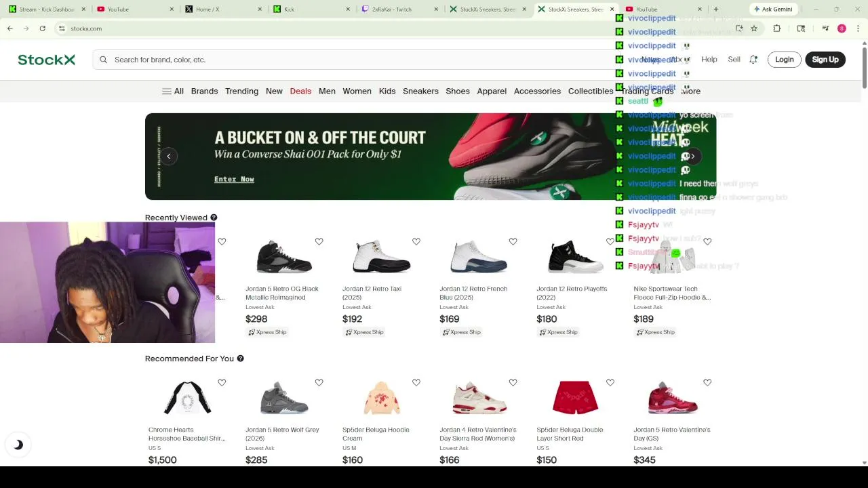This screenshot has width=868, height=488.
Task: Open Brands navigation menu
Action: point(204,91)
